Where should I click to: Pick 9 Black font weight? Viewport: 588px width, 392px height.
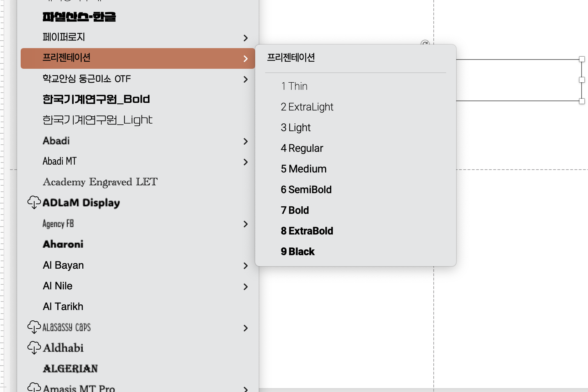tap(298, 252)
